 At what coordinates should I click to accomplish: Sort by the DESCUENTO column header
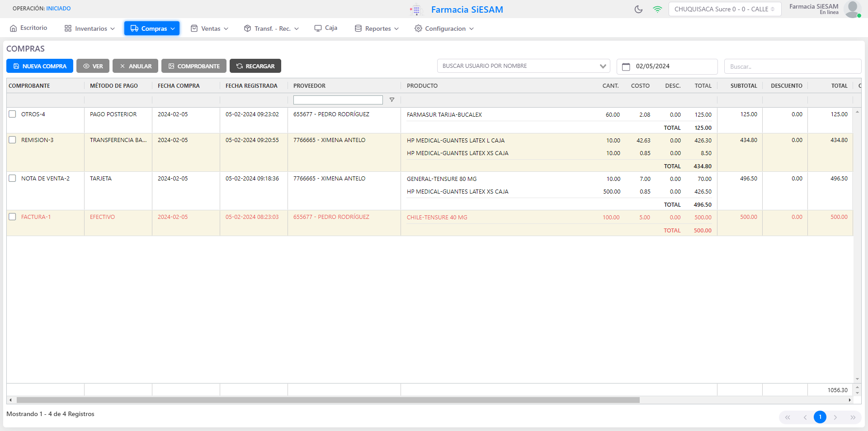787,86
